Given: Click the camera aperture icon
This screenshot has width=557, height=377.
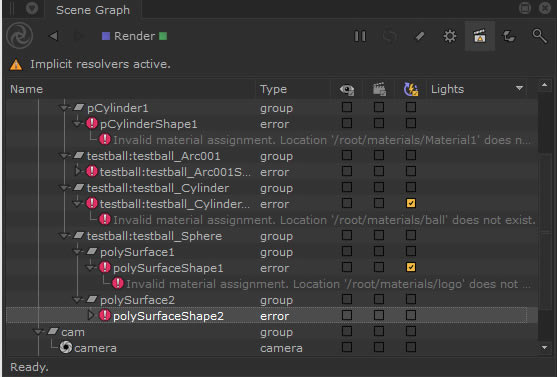Looking at the screenshot, I should point(66,347).
